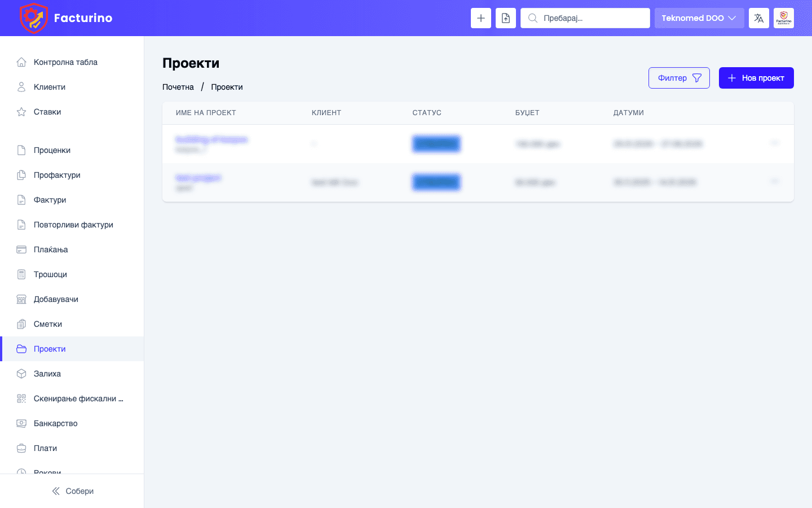The image size is (812, 508).
Task: Click the funnel icon inside Филтер button
Action: 696,77
